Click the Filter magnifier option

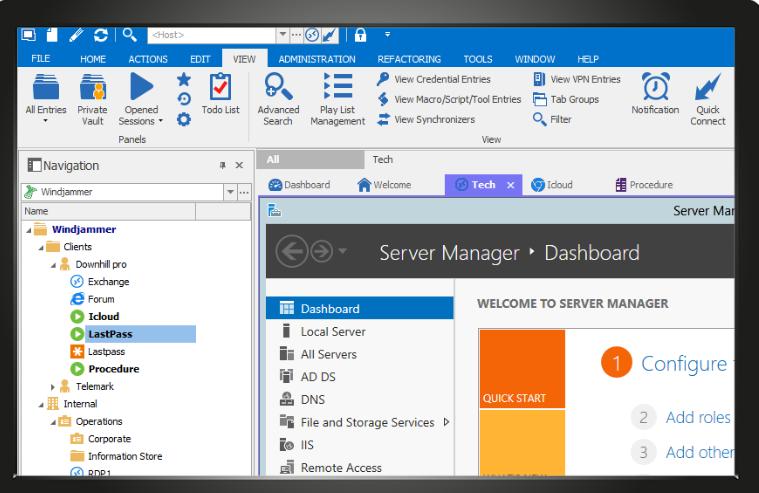(552, 119)
